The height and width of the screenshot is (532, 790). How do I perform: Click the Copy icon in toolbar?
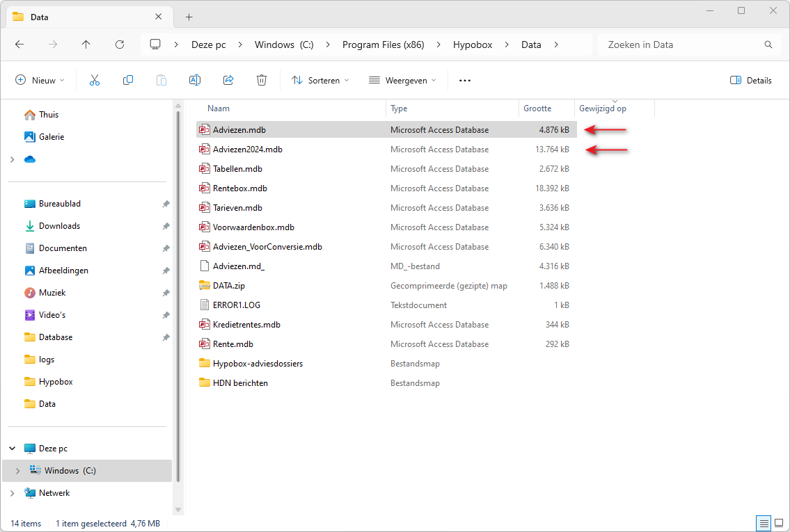click(x=128, y=80)
